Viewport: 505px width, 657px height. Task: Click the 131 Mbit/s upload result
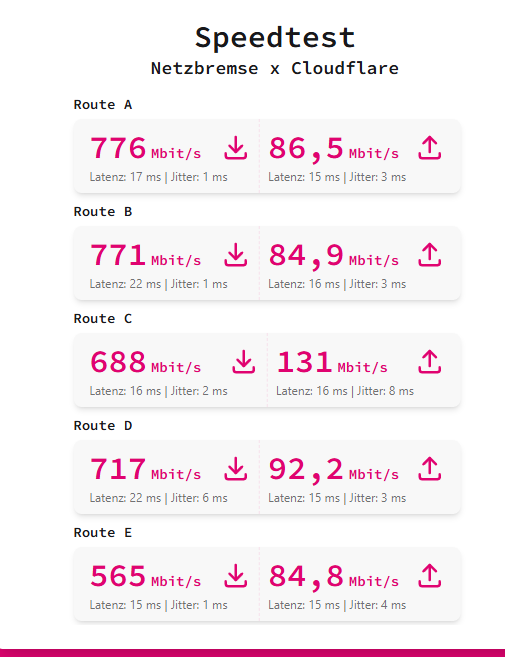pyautogui.click(x=332, y=362)
